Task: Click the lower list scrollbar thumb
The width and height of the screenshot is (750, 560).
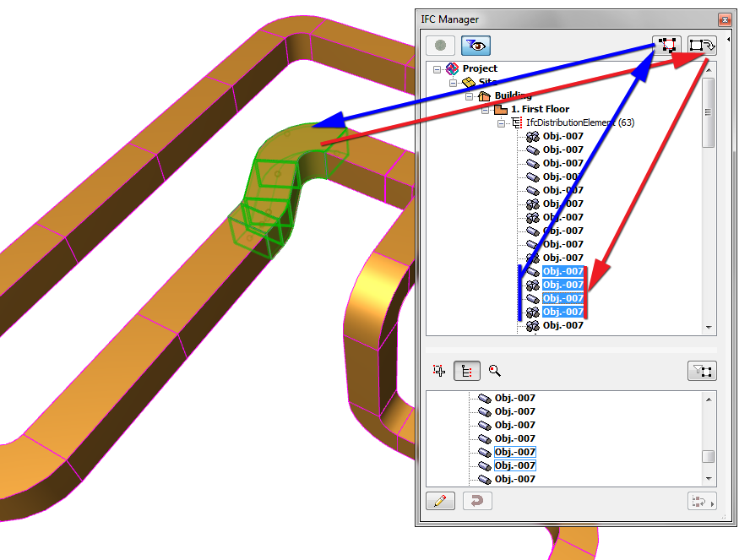Action: click(709, 457)
